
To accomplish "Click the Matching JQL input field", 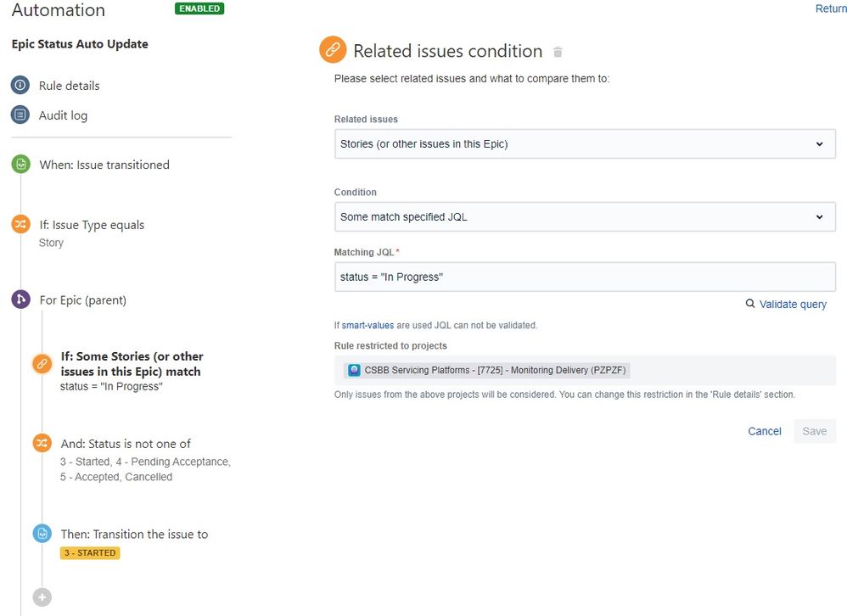I will point(585,277).
